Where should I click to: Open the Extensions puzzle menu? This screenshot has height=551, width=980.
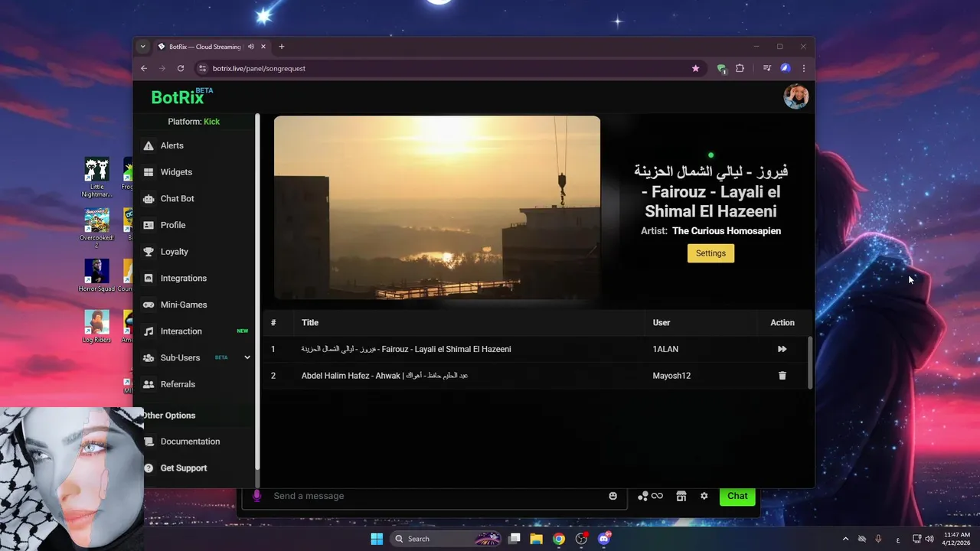pos(740,68)
